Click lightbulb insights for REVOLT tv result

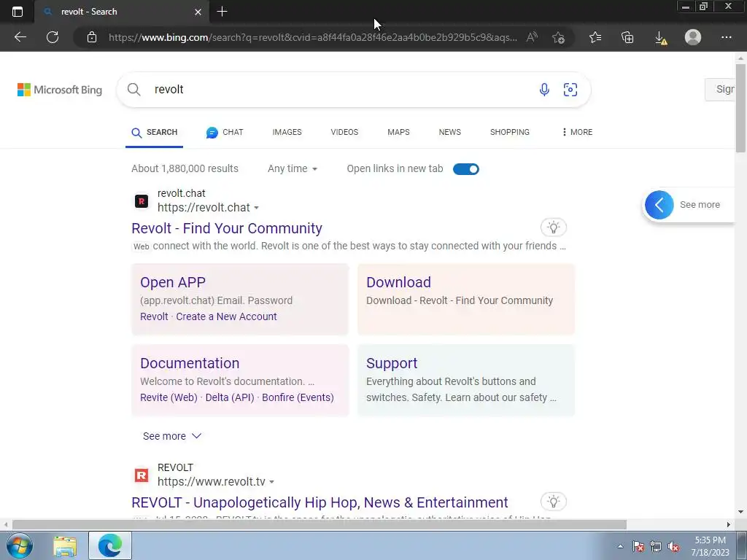[x=553, y=502]
